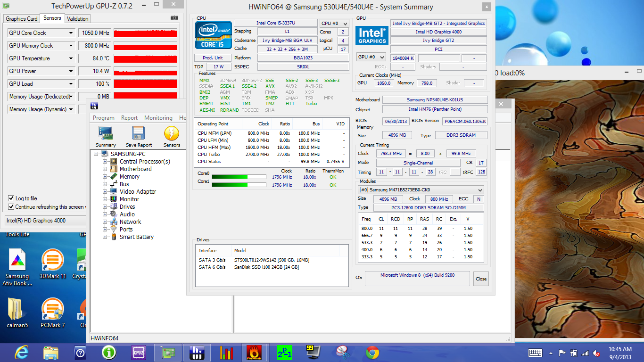This screenshot has width=644, height=362.
Task: Click the volume icon in the system tray
Action: pos(596,353)
